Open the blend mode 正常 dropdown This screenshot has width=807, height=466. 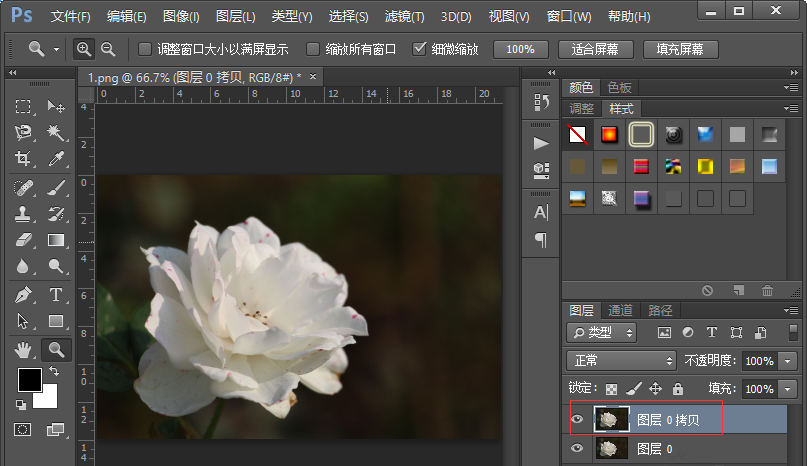point(621,360)
